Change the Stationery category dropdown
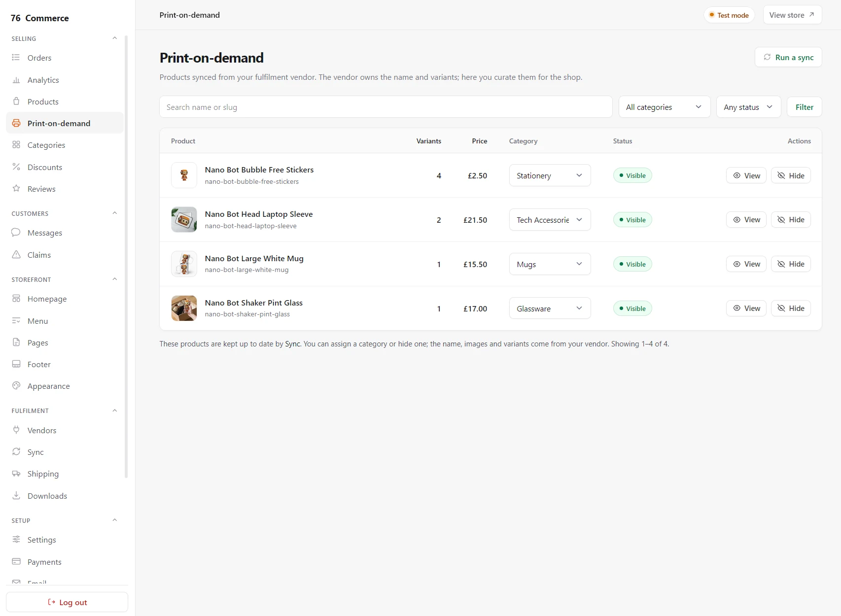Viewport: 841px width, 616px height. click(550, 175)
